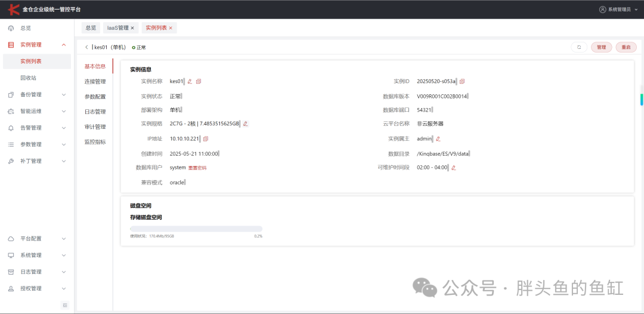Collapse the 实例管理 menu chevron
The image size is (644, 314).
(64, 45)
